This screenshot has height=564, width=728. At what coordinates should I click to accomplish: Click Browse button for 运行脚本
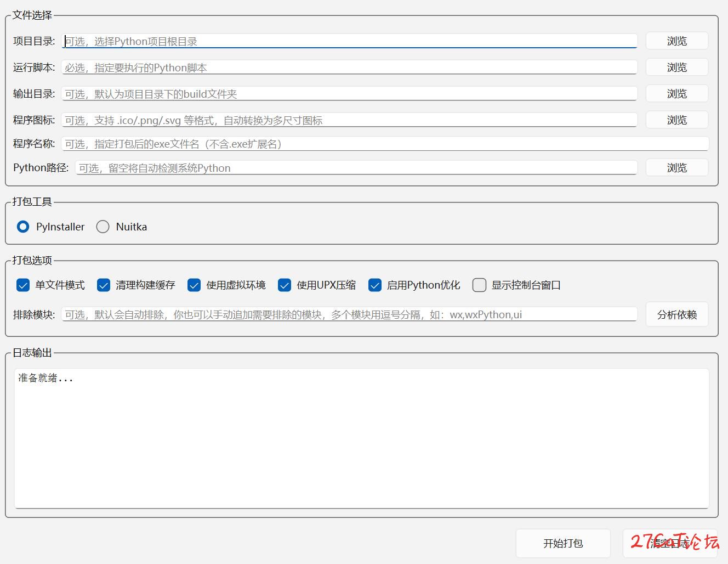coord(676,67)
